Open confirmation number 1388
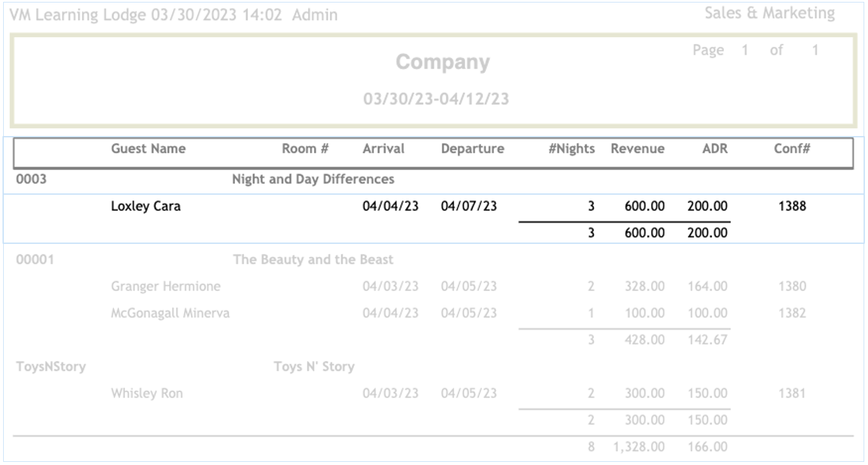868x465 pixels. [x=792, y=206]
